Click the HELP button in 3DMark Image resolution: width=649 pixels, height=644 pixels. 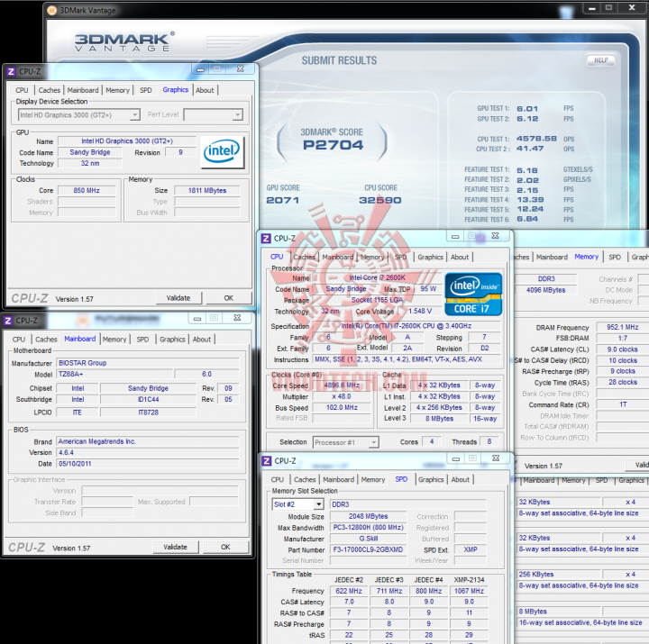point(600,60)
